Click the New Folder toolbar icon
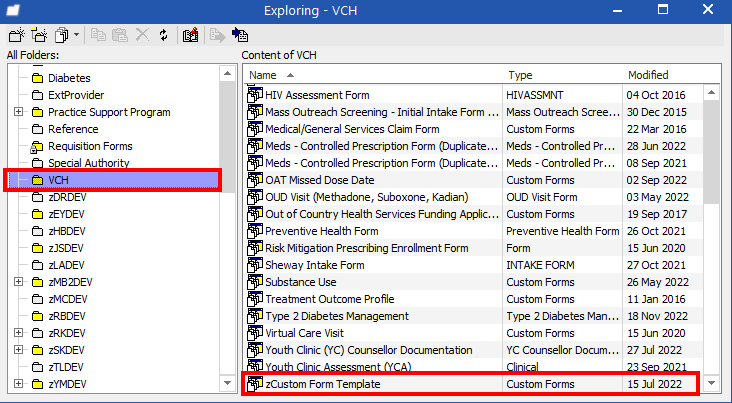The height and width of the screenshot is (403, 732). (17, 35)
